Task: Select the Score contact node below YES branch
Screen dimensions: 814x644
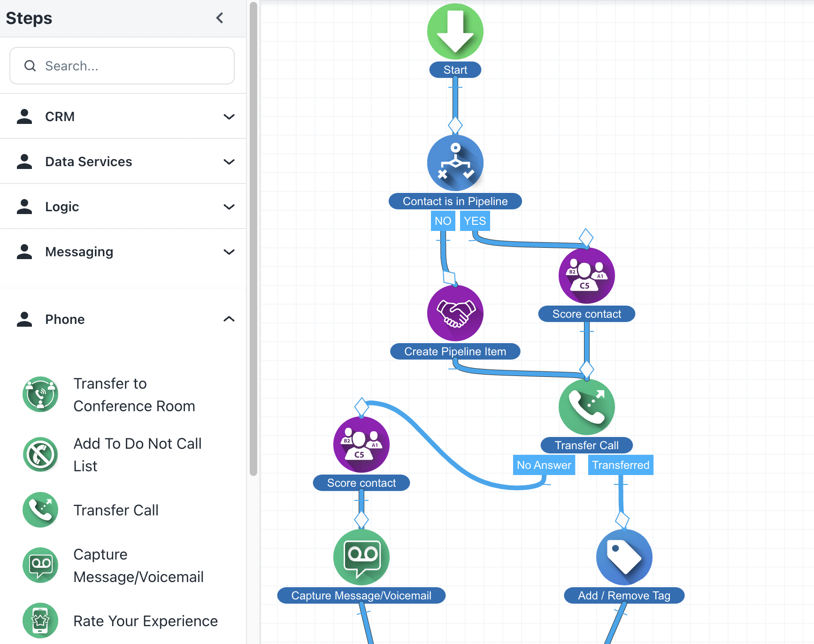Action: tap(586, 276)
